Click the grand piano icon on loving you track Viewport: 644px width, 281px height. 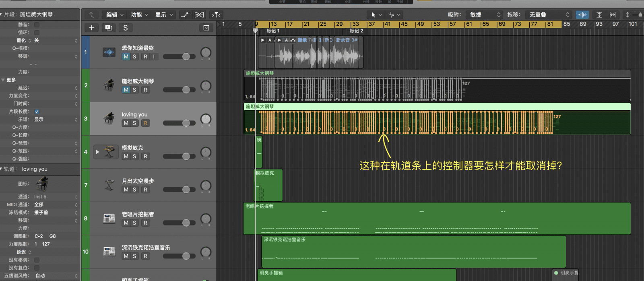tap(109, 118)
